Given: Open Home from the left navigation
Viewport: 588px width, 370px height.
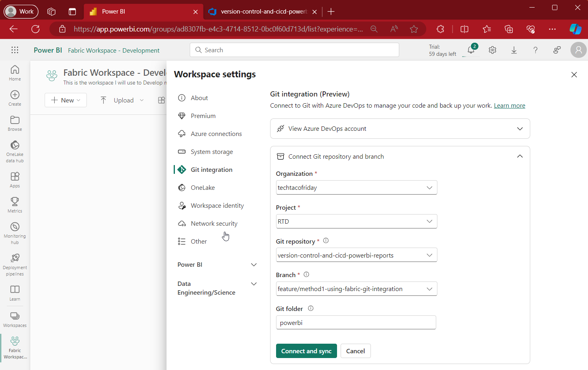Looking at the screenshot, I should pos(15,73).
